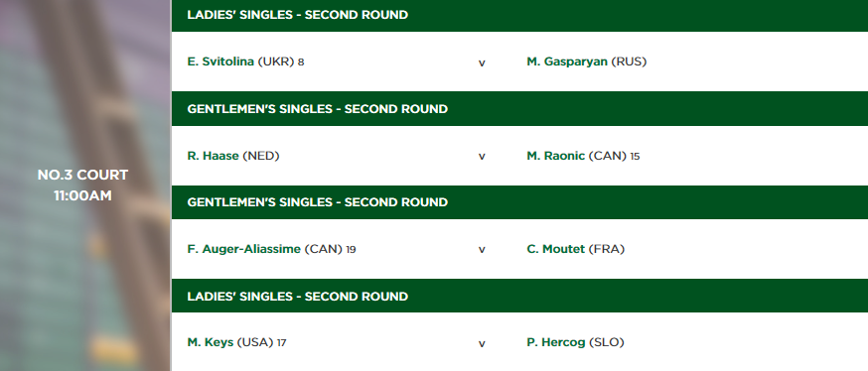The image size is (868, 371).
Task: Select M. Keys player link
Action: tap(211, 343)
